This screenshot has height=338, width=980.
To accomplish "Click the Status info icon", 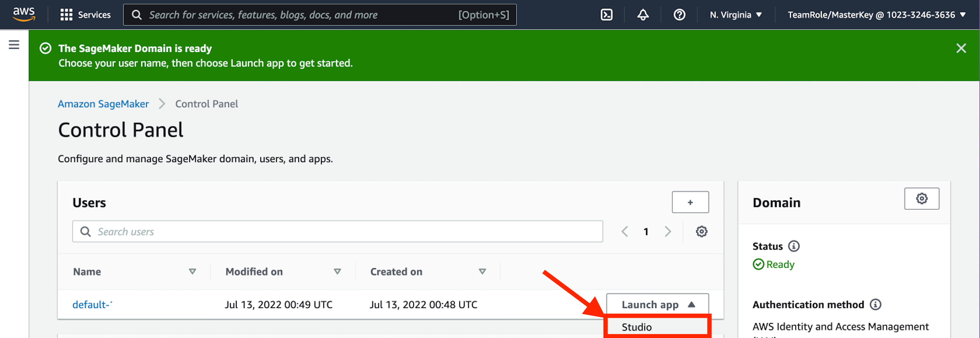I will coord(794,246).
